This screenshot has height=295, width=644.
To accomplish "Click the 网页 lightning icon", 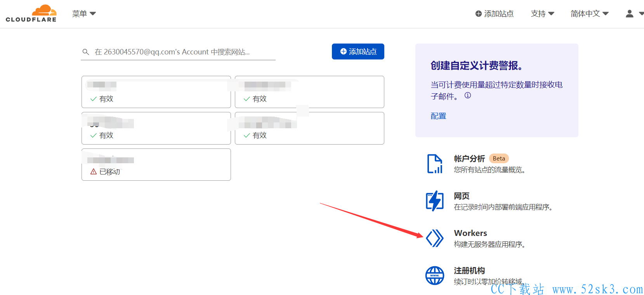I will [435, 201].
